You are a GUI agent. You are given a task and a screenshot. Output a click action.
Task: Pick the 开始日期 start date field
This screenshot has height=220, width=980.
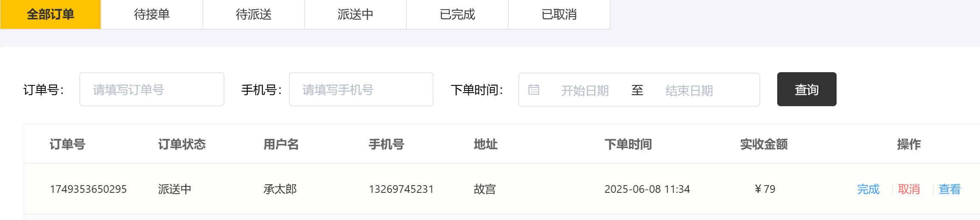pyautogui.click(x=585, y=90)
